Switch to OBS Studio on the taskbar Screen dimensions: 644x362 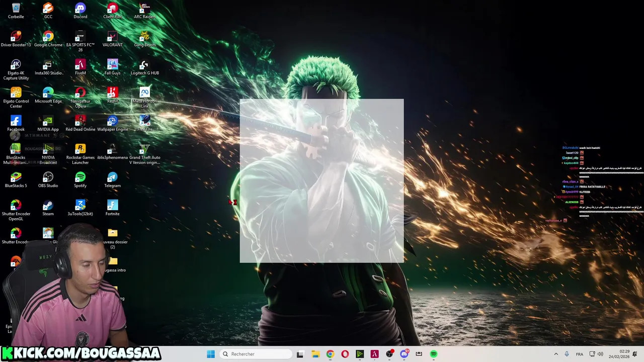point(389,354)
